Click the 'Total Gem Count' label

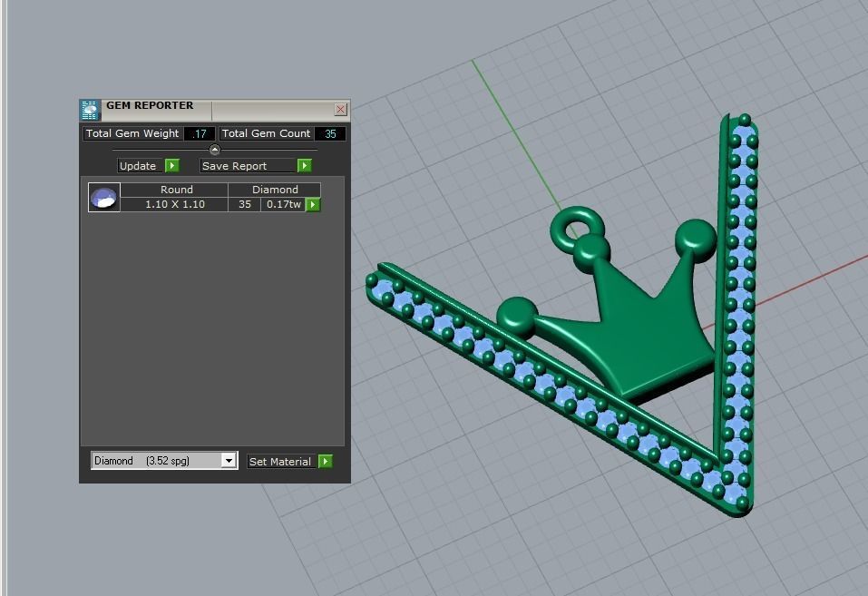click(x=267, y=133)
